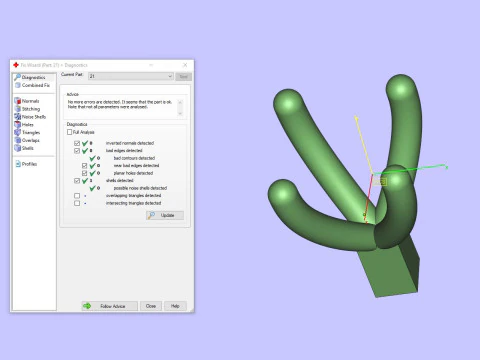Check intersecting triangles detected checkbox
This screenshot has width=480, height=360.
click(77, 203)
